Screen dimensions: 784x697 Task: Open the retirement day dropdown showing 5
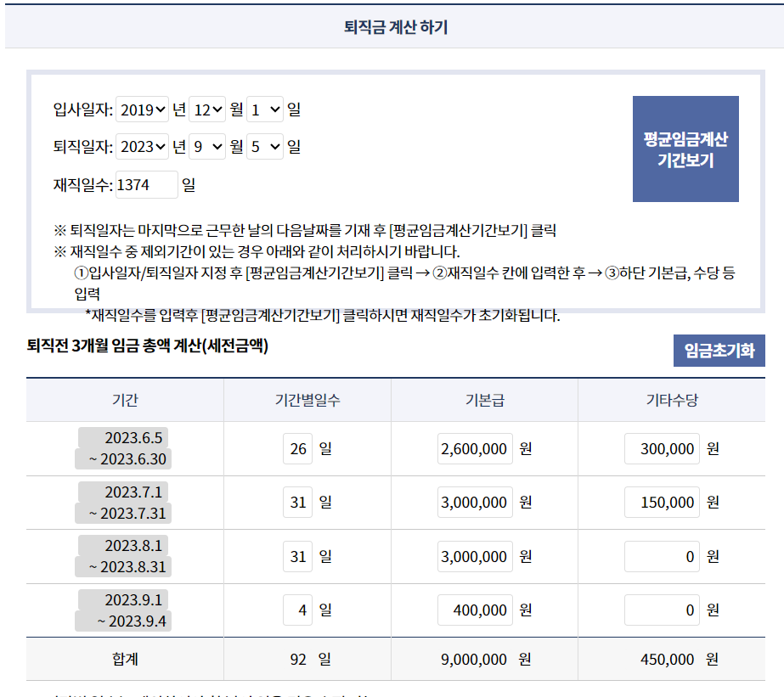click(264, 146)
